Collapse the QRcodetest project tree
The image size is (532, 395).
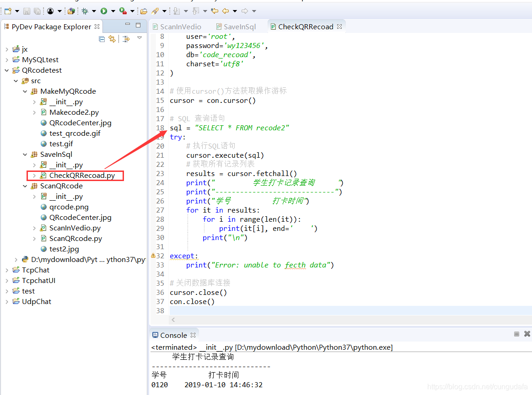pyautogui.click(x=6, y=70)
